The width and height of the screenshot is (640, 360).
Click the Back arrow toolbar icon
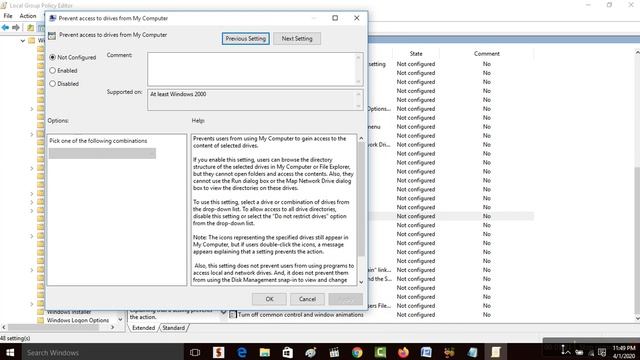coord(5,28)
